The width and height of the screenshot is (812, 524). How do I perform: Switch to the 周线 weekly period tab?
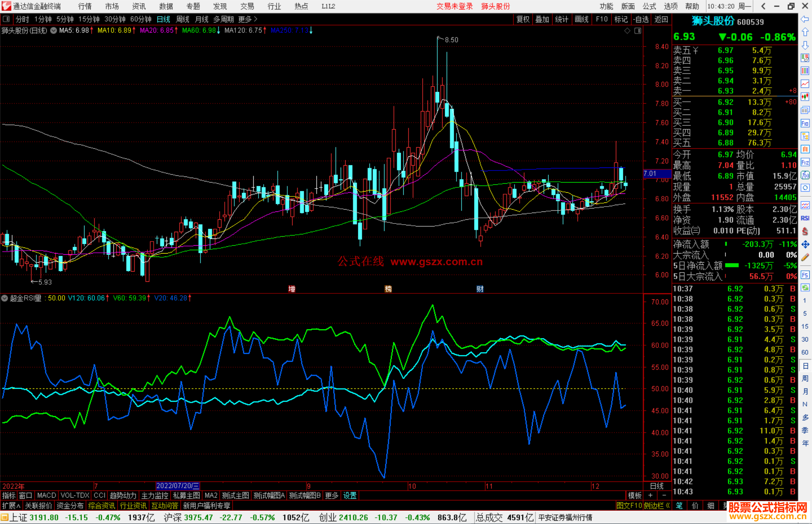click(182, 19)
